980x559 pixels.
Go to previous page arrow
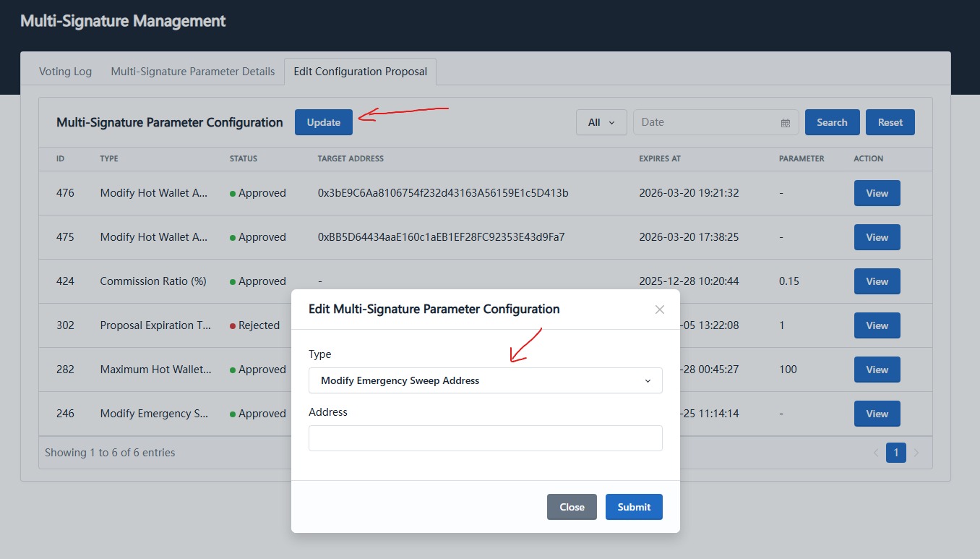click(876, 453)
